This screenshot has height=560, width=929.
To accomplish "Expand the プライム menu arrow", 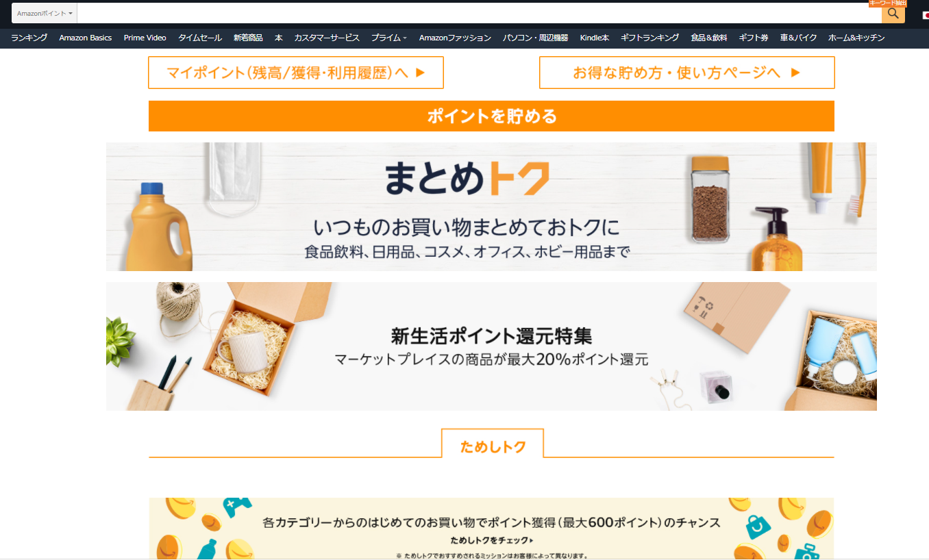I will (405, 38).
